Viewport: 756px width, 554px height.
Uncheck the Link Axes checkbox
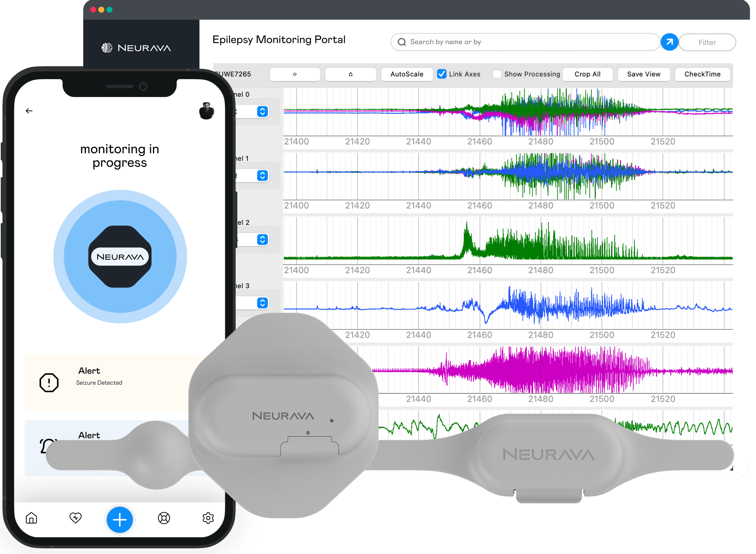[442, 74]
